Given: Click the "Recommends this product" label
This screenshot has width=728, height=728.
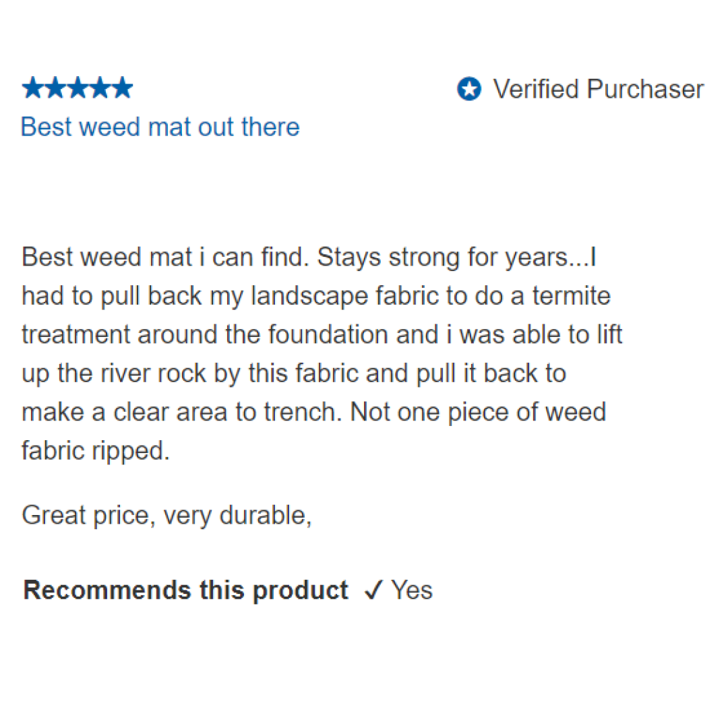Looking at the screenshot, I should tap(185, 590).
